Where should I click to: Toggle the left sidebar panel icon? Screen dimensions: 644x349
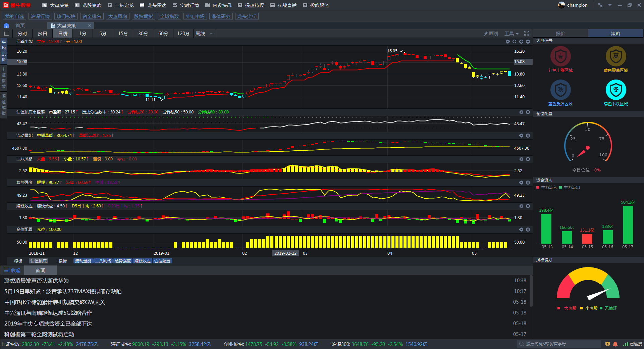pos(6,33)
